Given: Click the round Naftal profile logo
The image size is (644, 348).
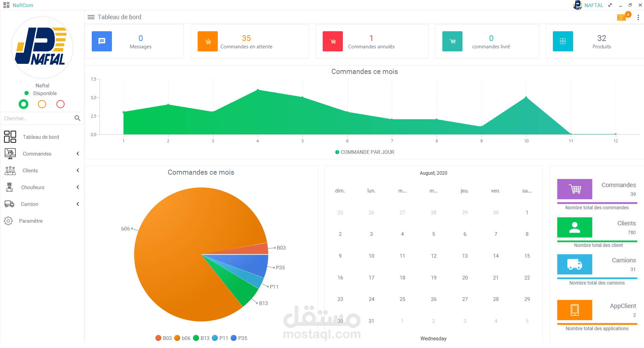Looking at the screenshot, I should (42, 47).
